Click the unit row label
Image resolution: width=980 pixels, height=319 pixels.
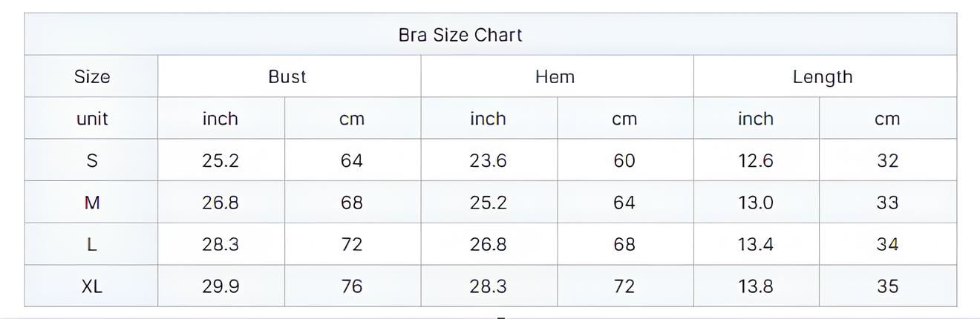click(91, 118)
